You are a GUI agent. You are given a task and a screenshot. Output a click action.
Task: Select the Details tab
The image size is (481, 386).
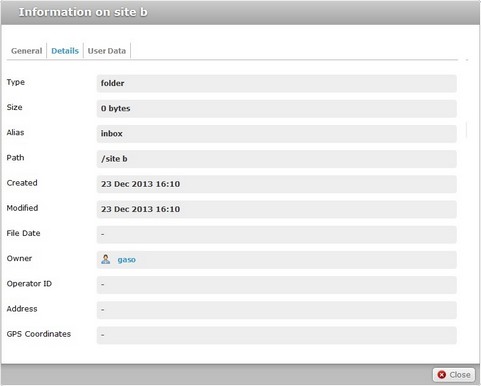click(65, 51)
